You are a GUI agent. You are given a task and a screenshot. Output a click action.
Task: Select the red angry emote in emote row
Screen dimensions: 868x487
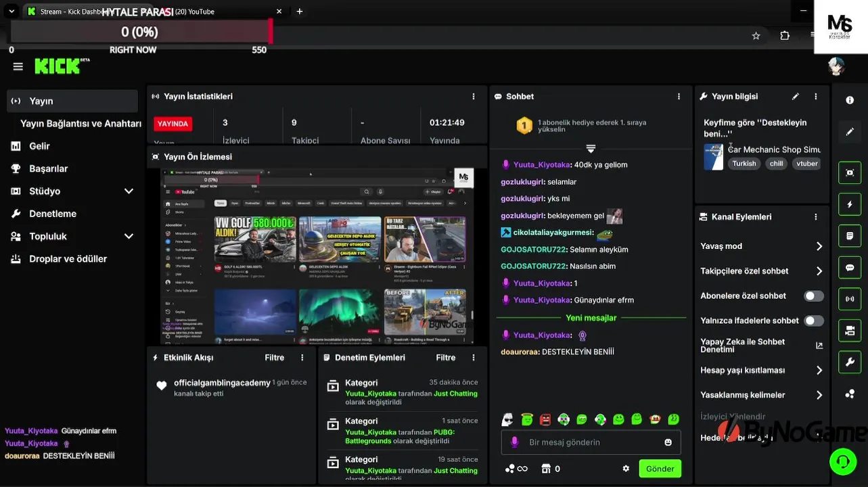[545, 420]
